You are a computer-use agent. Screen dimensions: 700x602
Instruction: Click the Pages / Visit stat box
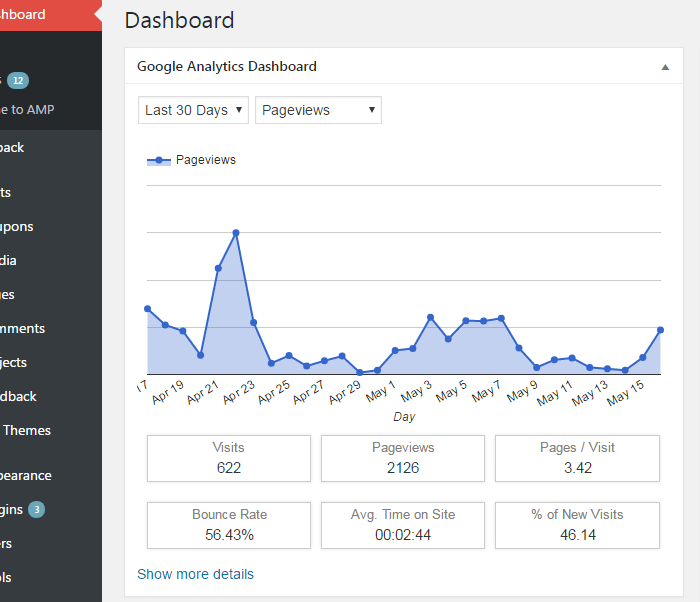tap(577, 458)
